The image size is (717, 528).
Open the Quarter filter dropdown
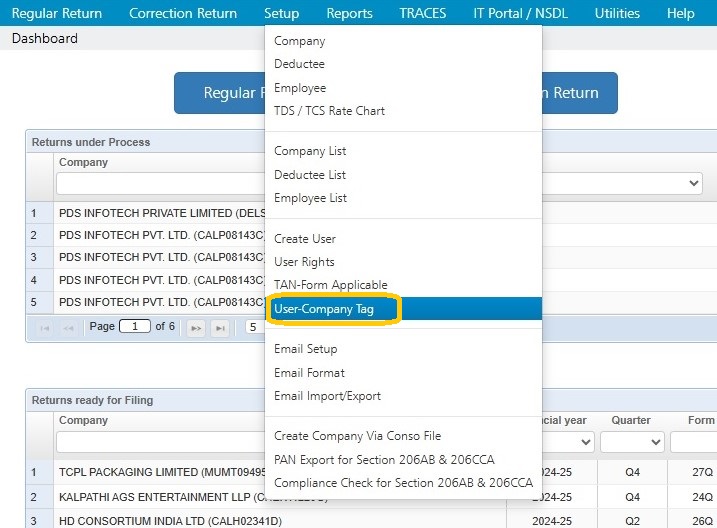(x=632, y=442)
